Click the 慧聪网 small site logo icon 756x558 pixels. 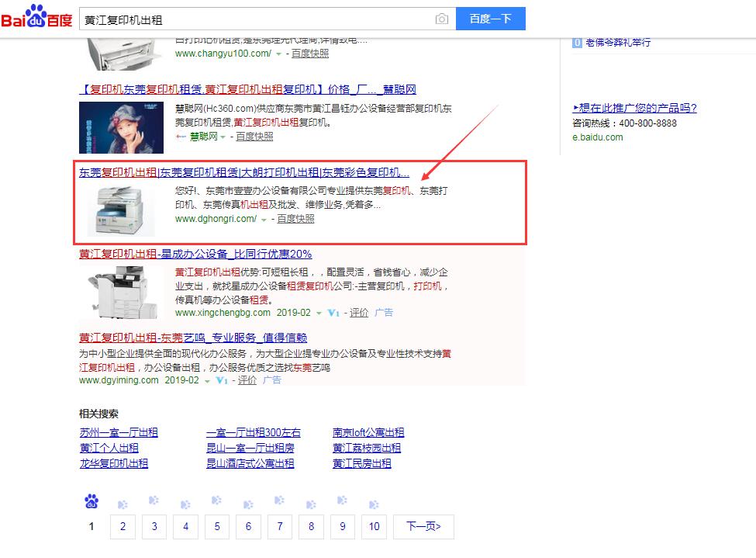[181, 137]
